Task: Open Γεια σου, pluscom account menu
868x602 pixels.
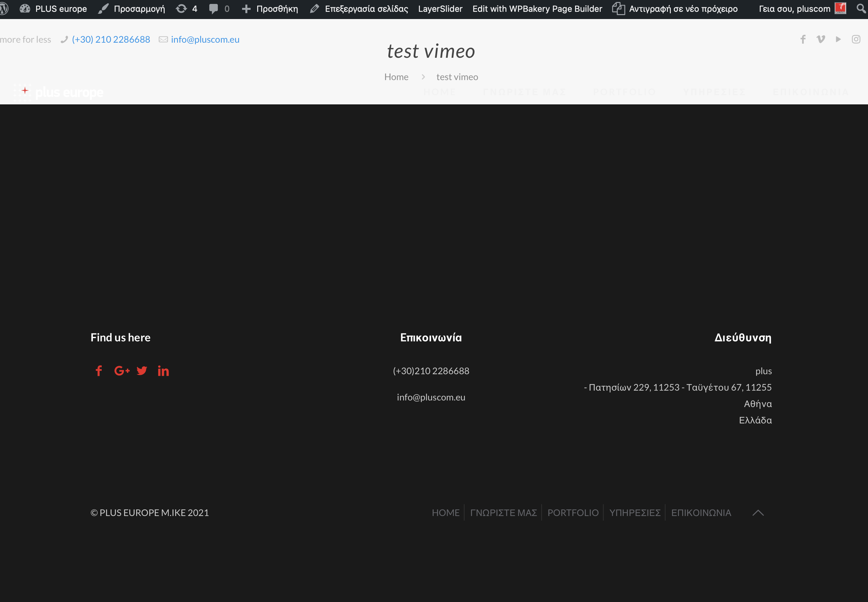Action: tap(795, 9)
